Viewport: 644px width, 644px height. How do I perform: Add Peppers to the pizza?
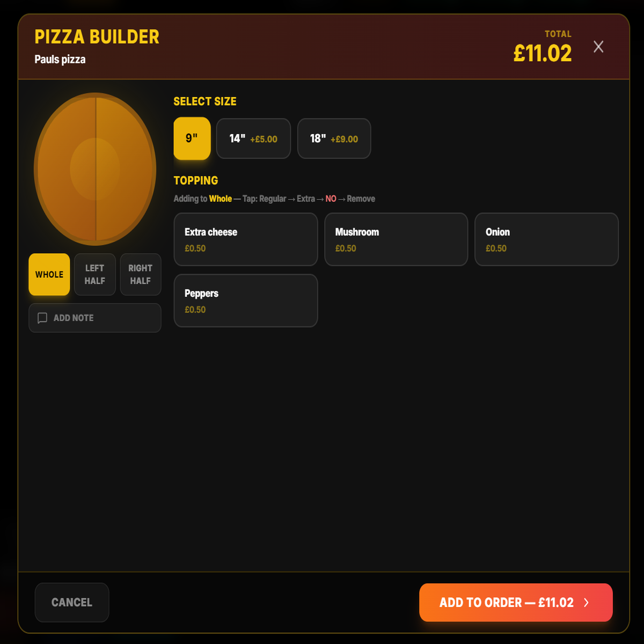245,301
